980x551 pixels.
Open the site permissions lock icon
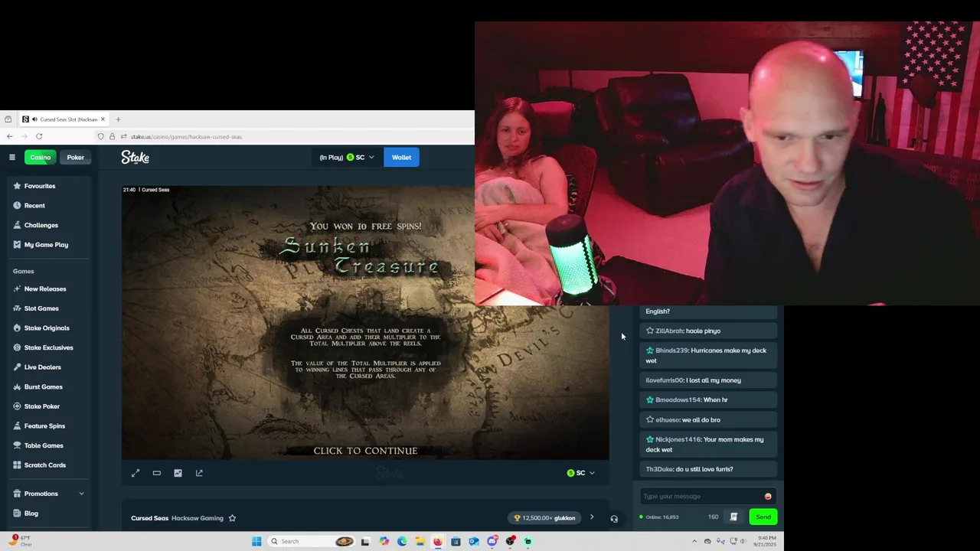(x=112, y=136)
